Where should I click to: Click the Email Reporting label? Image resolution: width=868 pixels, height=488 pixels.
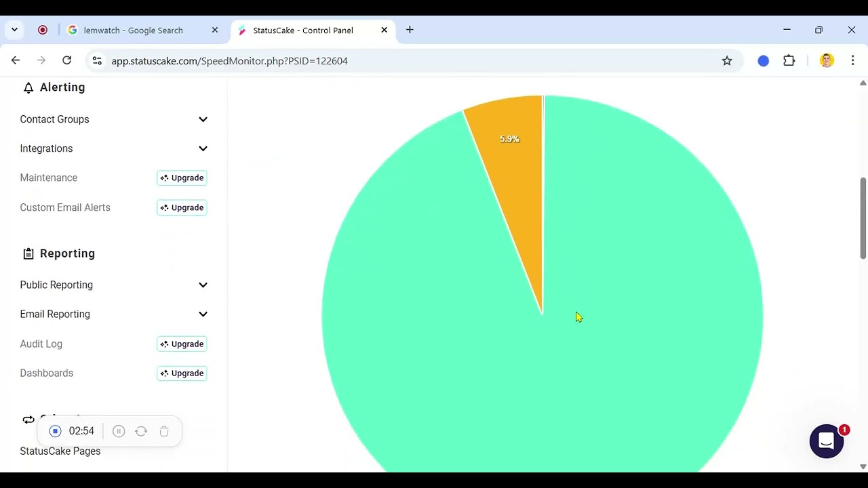coord(55,314)
